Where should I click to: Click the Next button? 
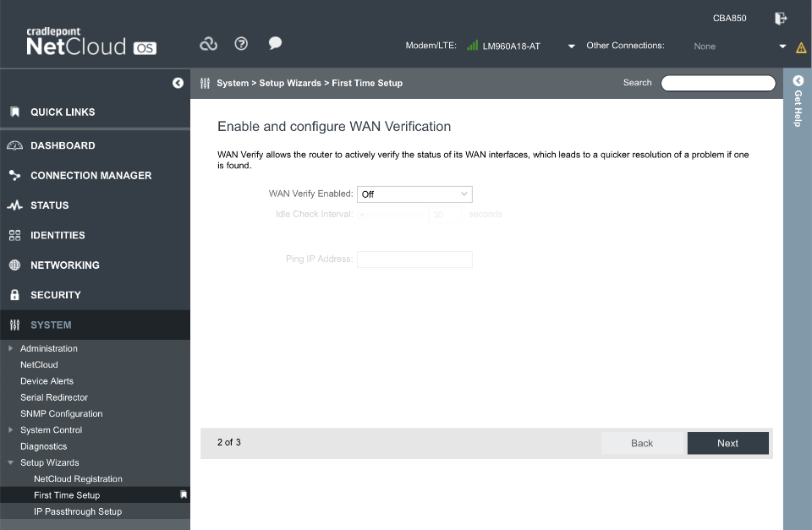(727, 443)
